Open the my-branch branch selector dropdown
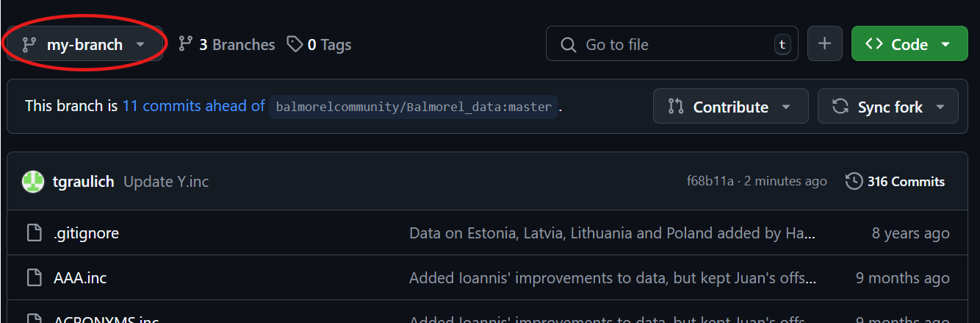This screenshot has width=980, height=323. (x=84, y=45)
